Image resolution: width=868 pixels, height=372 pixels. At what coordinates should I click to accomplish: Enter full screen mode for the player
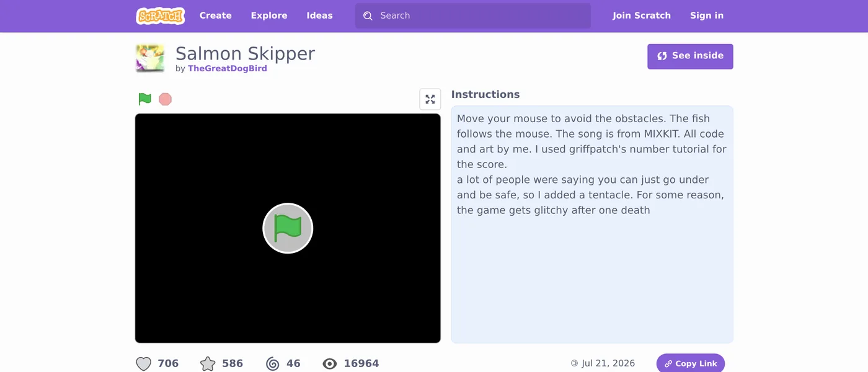[x=430, y=99]
